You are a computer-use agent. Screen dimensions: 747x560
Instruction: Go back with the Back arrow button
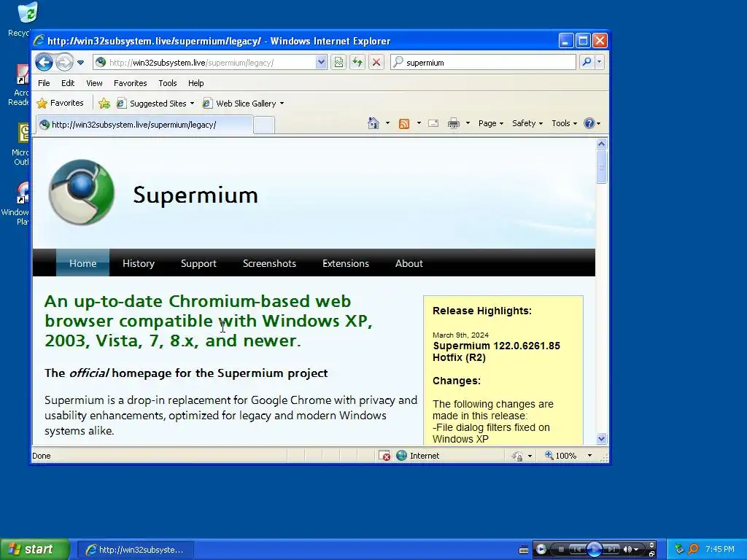[44, 62]
